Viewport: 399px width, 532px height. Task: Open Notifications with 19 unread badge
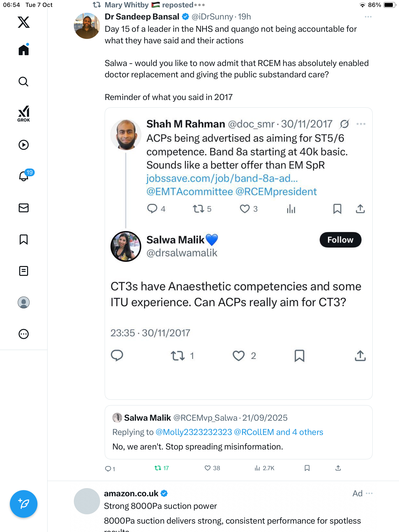pyautogui.click(x=24, y=176)
